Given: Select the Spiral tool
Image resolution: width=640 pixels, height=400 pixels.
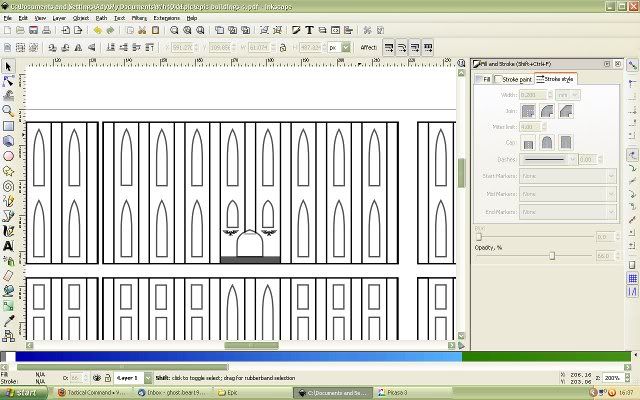Looking at the screenshot, I should [8, 187].
